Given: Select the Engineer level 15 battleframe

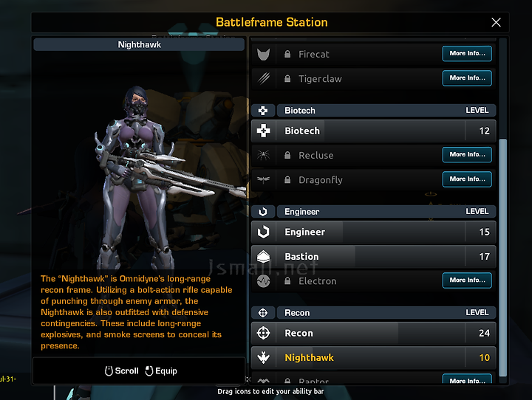Looking at the screenshot, I should 373,232.
